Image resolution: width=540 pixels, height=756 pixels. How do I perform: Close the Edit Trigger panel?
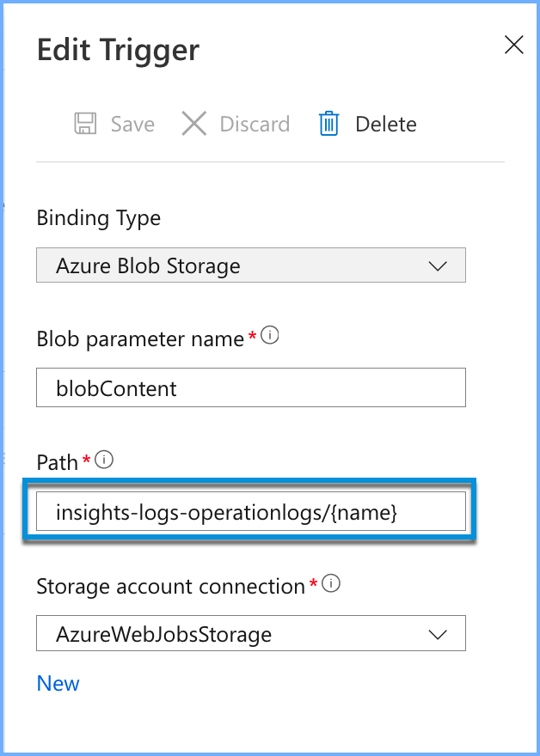(513, 46)
